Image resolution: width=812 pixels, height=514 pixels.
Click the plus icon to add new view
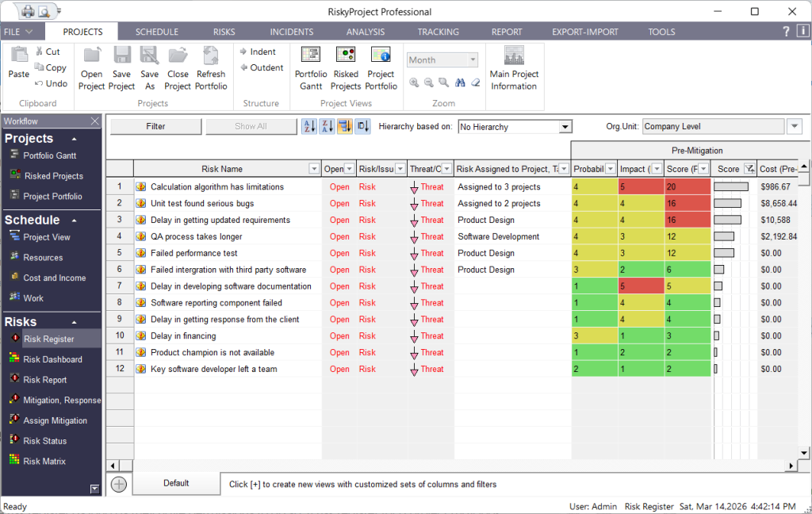(x=119, y=484)
